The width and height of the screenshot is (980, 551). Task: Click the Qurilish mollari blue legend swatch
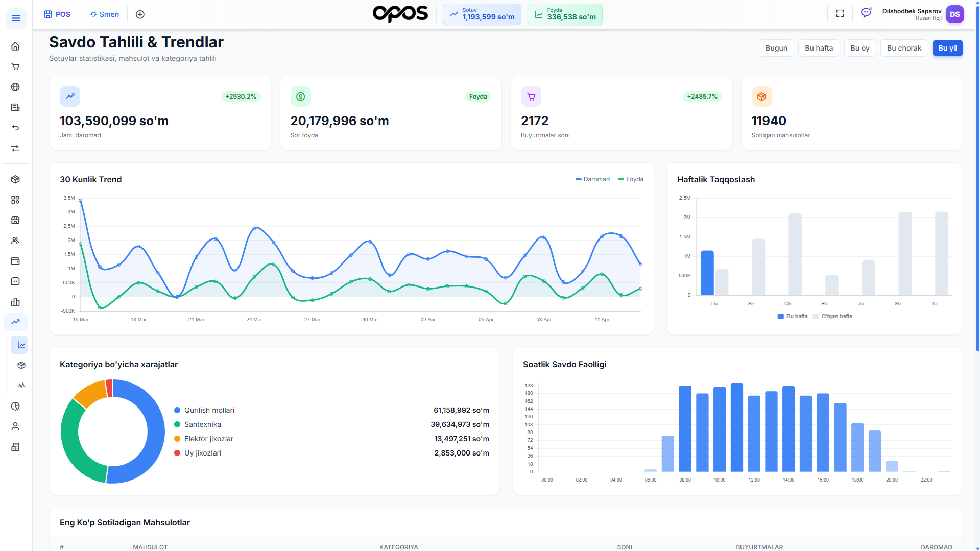[x=177, y=410]
